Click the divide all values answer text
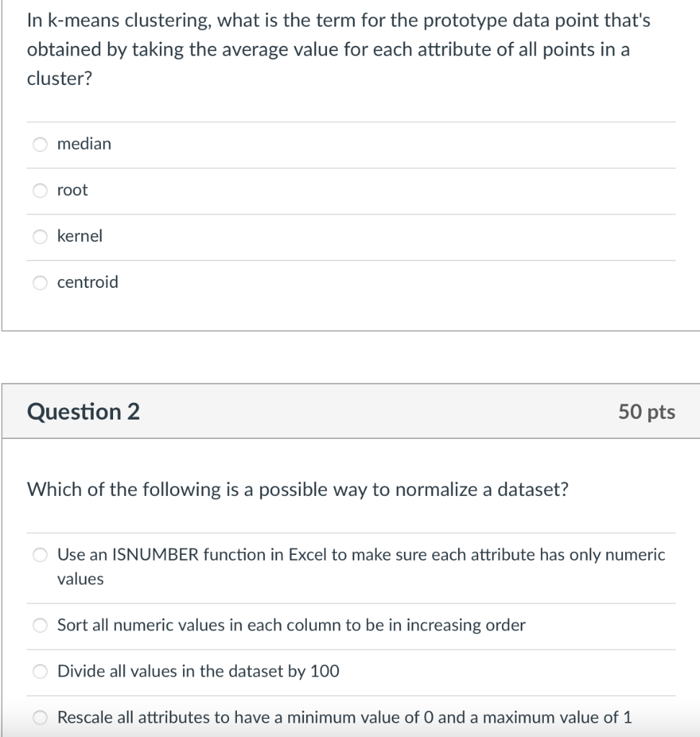 198,671
